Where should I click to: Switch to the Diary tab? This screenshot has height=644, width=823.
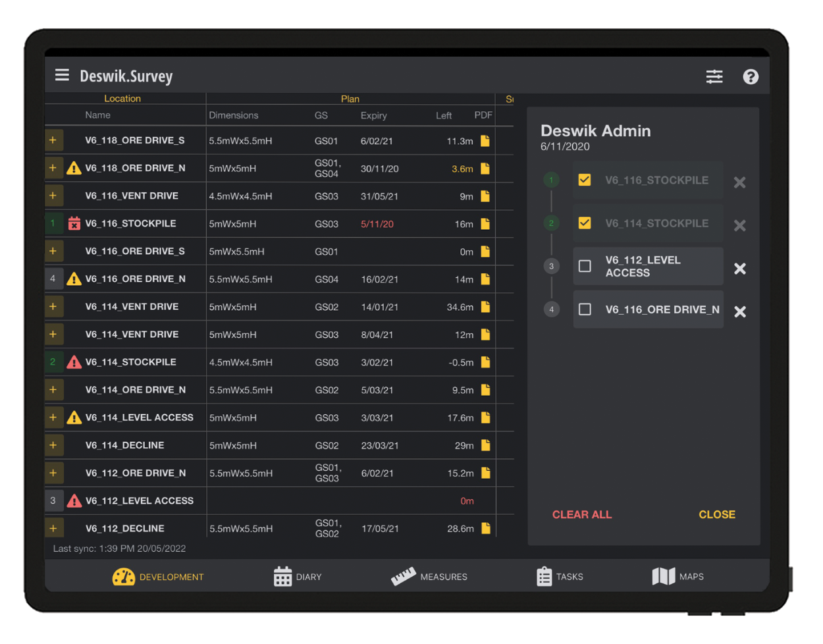tap(298, 577)
